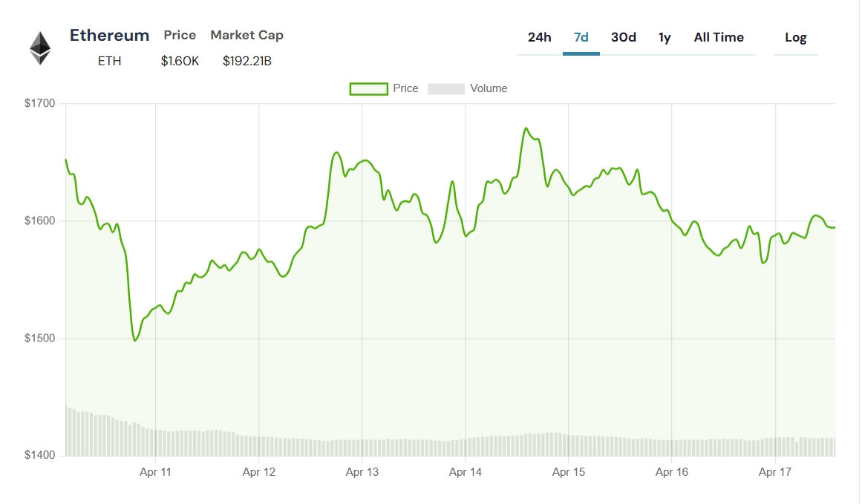Select the 7d time range tab

581,37
